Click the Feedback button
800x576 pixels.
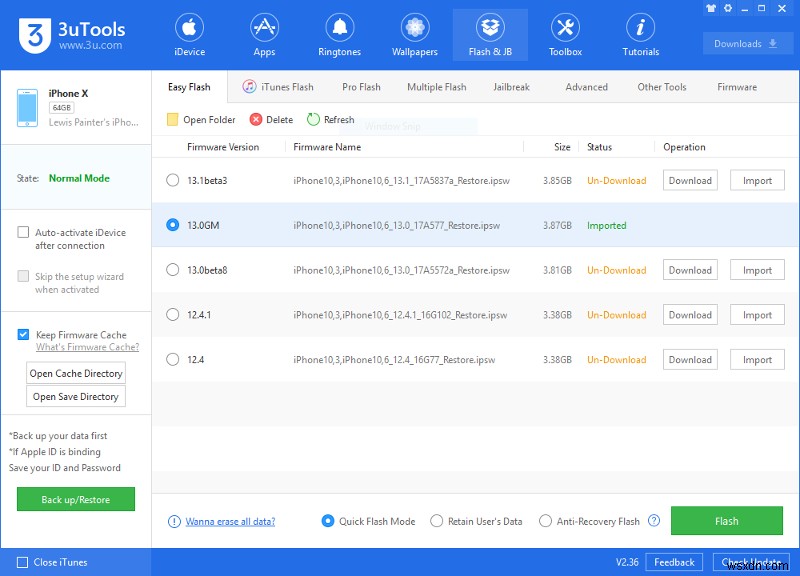tap(674, 562)
